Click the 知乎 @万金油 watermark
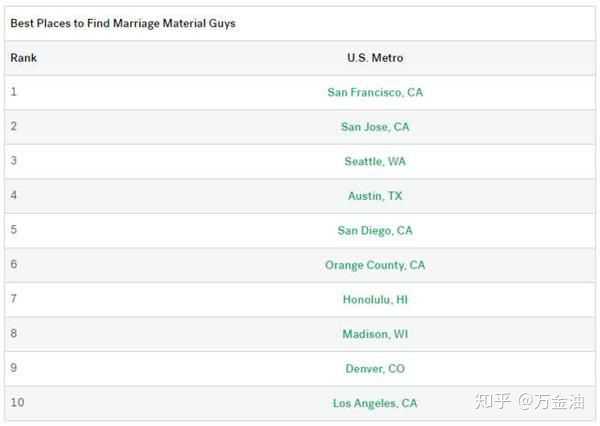The width and height of the screenshot is (600, 426). point(529,402)
